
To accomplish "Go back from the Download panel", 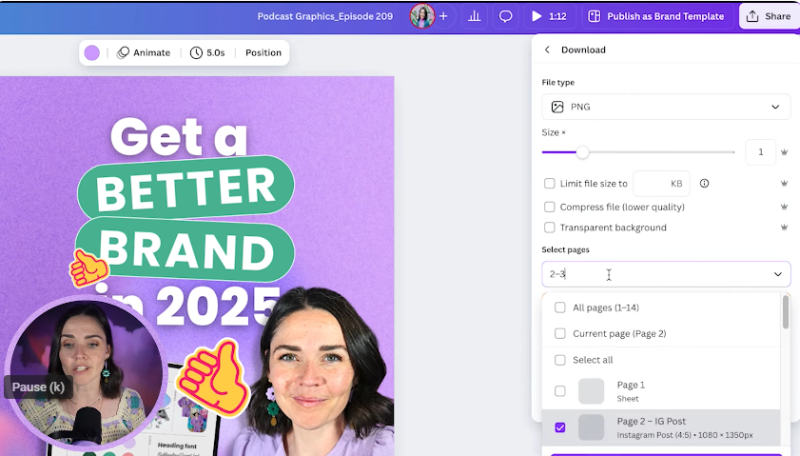I will 547,49.
